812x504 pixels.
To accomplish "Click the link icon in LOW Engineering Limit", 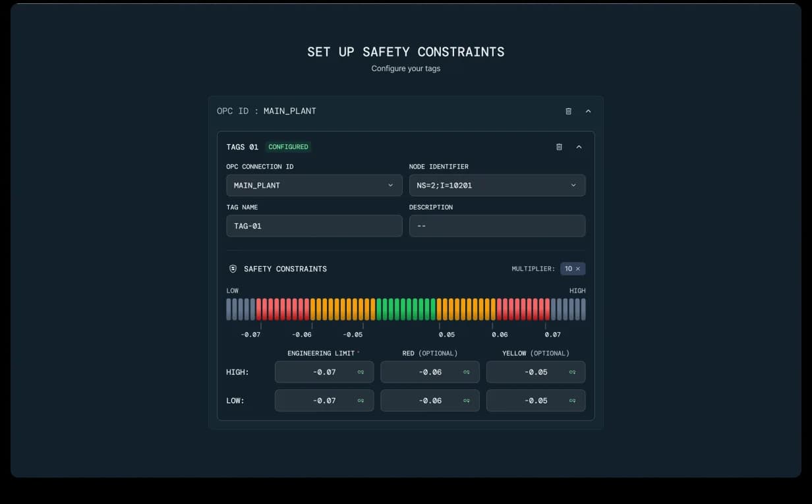I will click(361, 401).
